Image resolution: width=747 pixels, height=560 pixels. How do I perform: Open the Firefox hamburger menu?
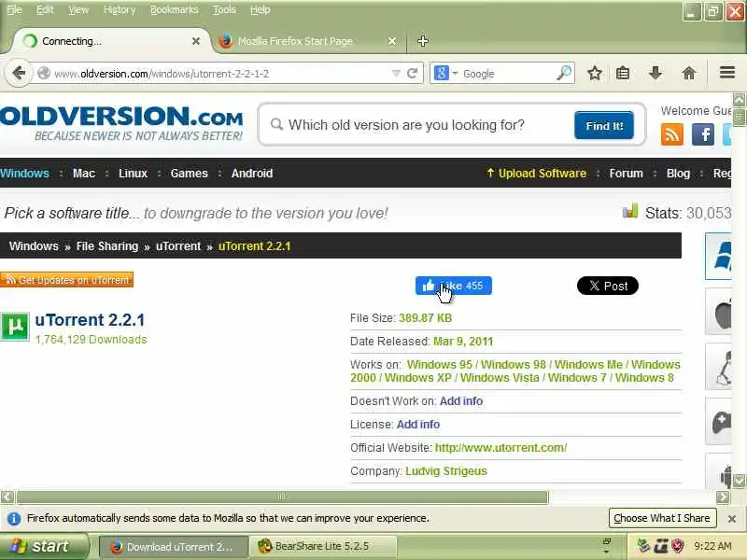point(727,73)
